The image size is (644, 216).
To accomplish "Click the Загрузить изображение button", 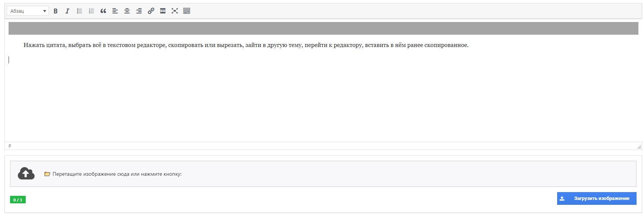I will [x=596, y=198].
